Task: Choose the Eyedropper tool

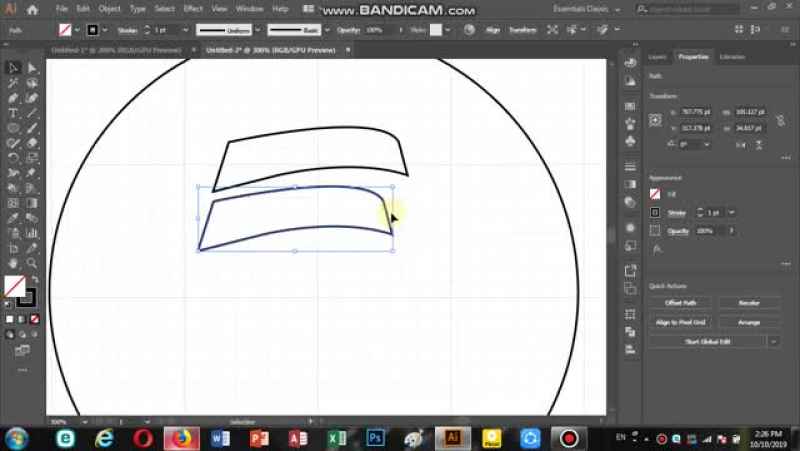Action: [x=13, y=218]
